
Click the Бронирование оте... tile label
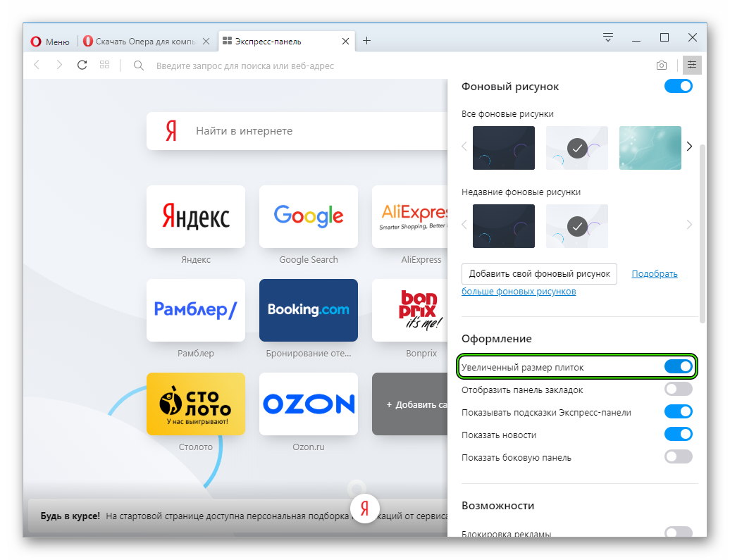pyautogui.click(x=308, y=354)
